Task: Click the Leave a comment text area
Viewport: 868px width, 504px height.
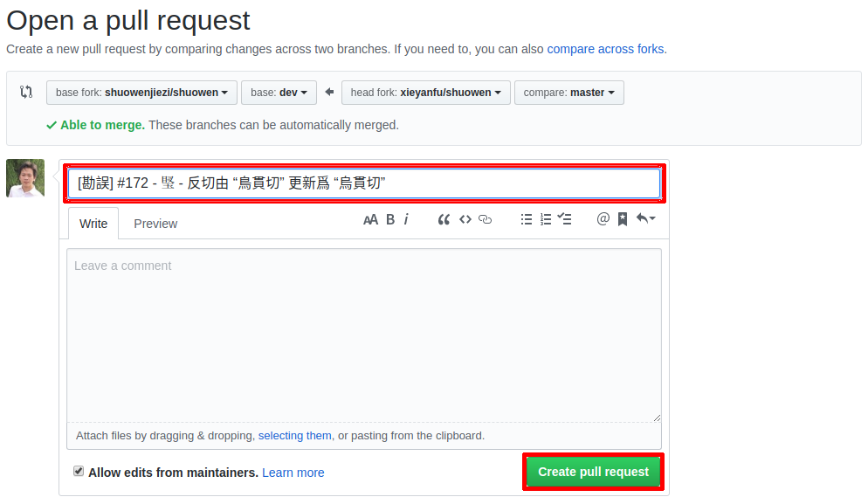Action: pos(364,335)
